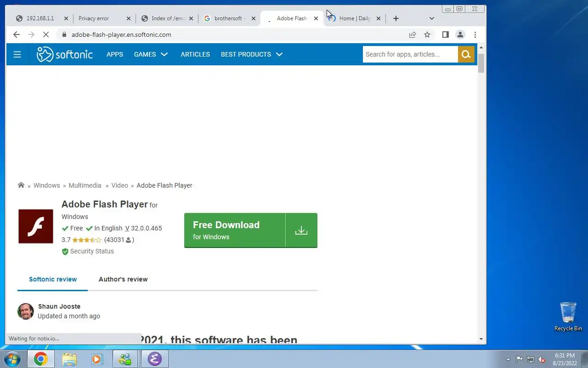Open Windows Media Player taskbar icon
Viewport: 588px width, 368px height.
(x=97, y=359)
